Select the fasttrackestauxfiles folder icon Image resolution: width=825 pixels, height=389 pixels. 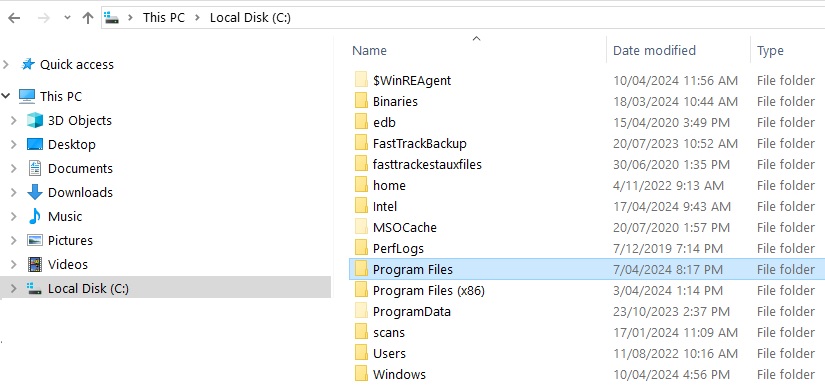point(361,164)
